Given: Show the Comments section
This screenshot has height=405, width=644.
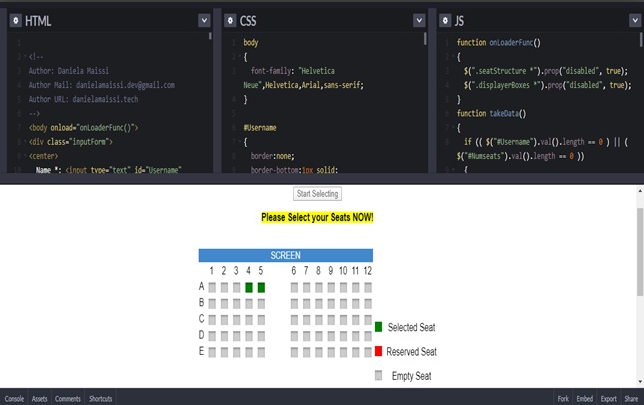Looking at the screenshot, I should point(67,398).
